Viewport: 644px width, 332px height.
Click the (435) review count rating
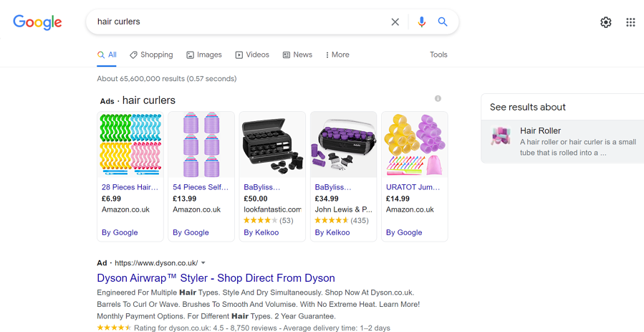pos(360,221)
